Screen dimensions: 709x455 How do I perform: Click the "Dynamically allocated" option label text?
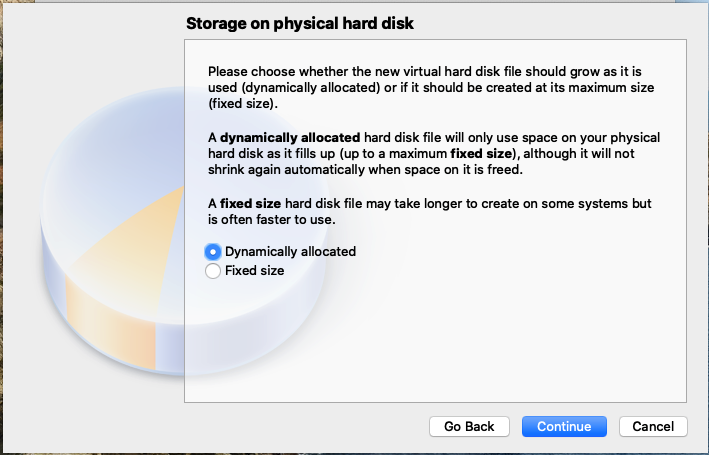pyautogui.click(x=290, y=251)
